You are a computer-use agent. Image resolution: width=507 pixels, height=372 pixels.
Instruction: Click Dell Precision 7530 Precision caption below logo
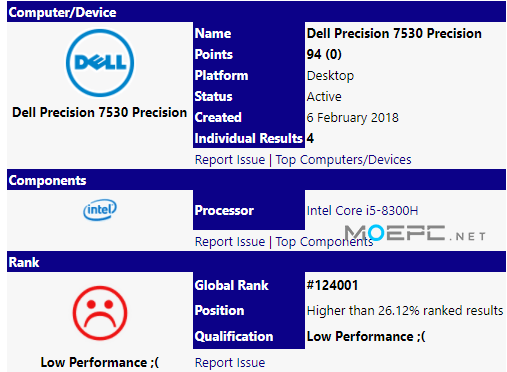[99, 112]
